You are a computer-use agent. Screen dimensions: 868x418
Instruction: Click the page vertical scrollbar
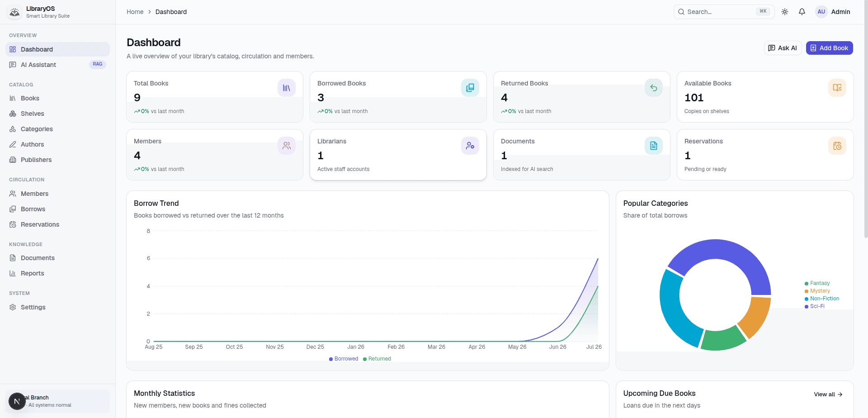865,120
